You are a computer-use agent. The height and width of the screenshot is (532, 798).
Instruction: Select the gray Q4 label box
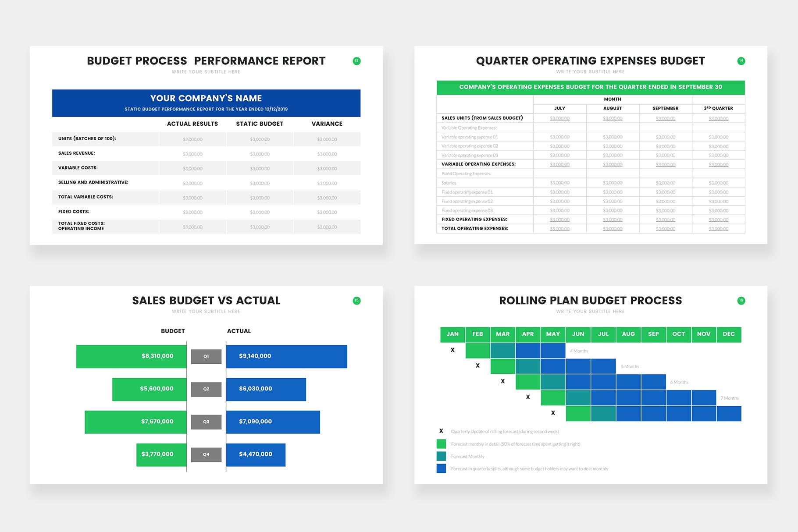[x=206, y=454]
